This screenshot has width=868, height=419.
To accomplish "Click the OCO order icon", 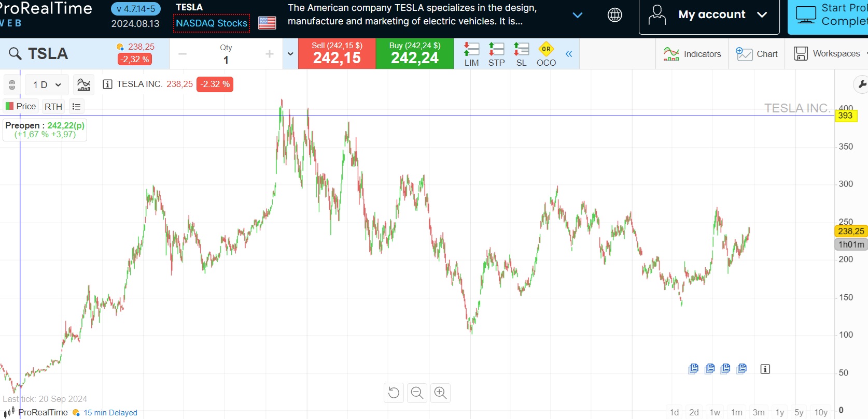I will pos(546,54).
